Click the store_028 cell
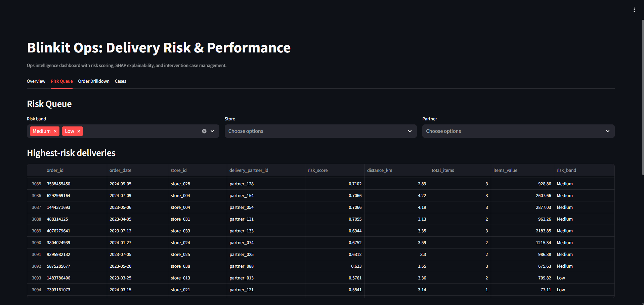 pyautogui.click(x=198, y=184)
